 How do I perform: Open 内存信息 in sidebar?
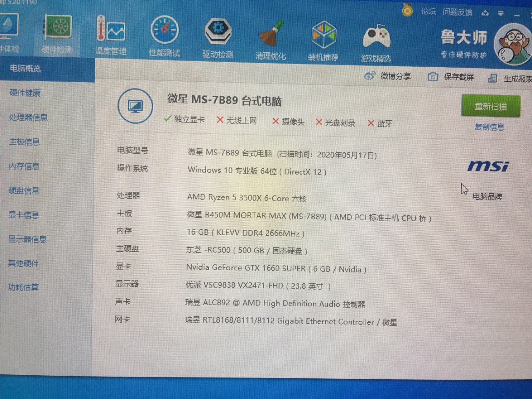[x=24, y=166]
